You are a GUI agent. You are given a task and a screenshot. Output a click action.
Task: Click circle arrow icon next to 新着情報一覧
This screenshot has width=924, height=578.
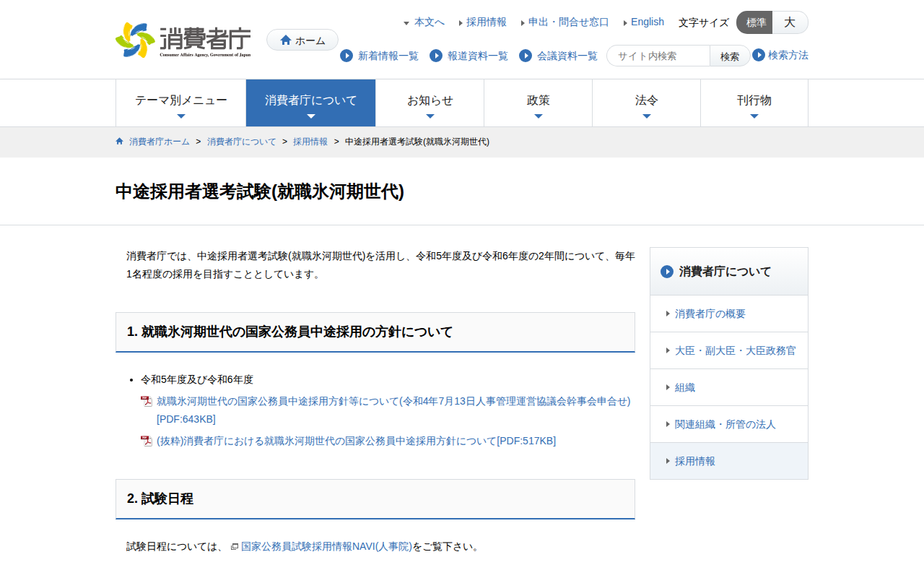coord(346,56)
